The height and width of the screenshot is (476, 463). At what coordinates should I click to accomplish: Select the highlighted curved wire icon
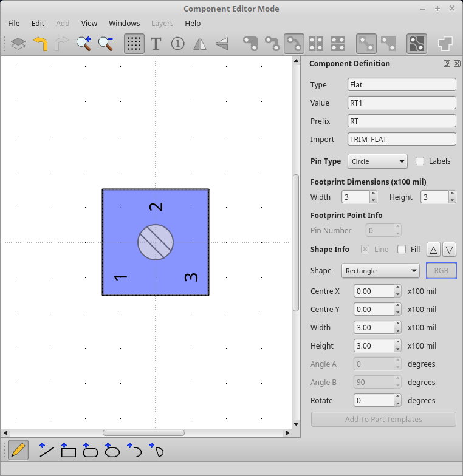(294, 44)
